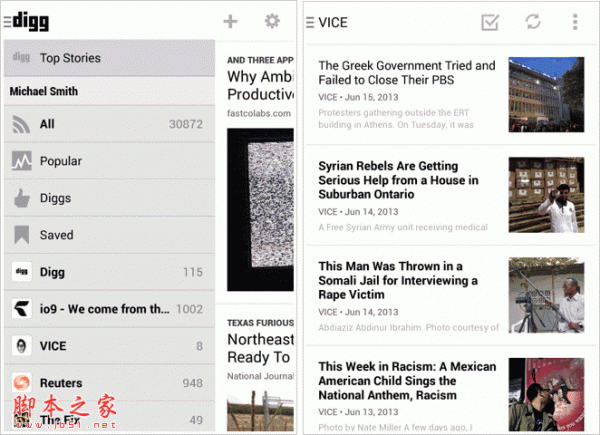
Task: Click the io9 feed favicon
Action: click(x=21, y=309)
